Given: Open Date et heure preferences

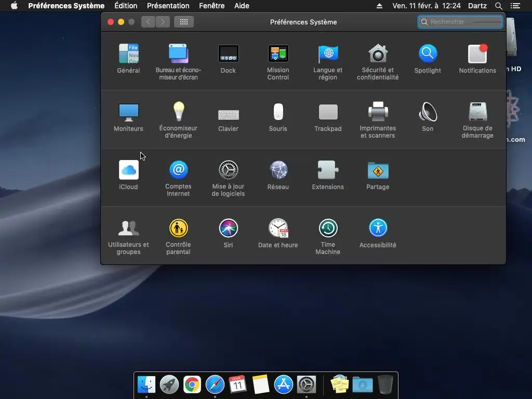Looking at the screenshot, I should coord(278,233).
